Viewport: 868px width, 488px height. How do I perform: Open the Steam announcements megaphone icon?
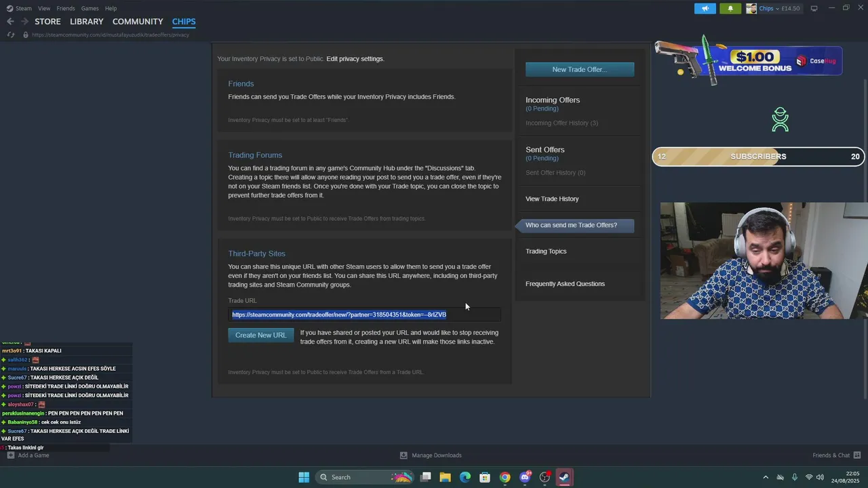705,8
